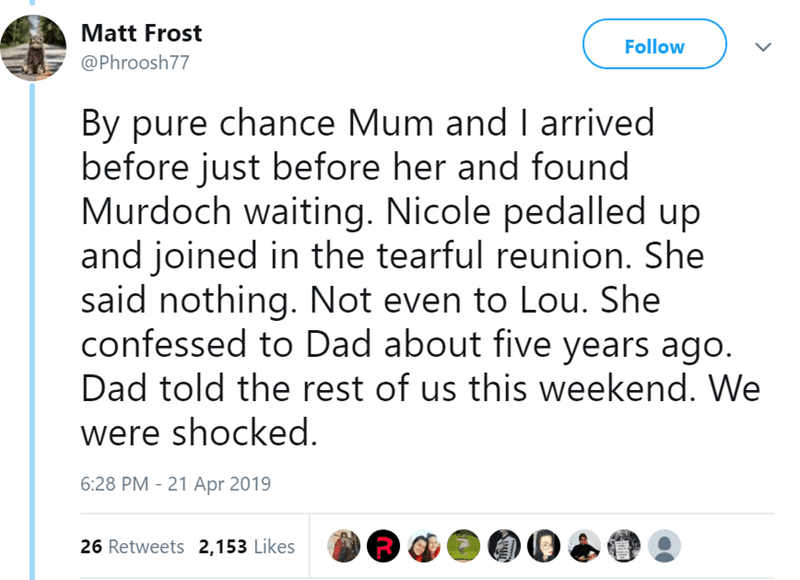
Task: Click the two smiling women liker avatar
Action: (x=423, y=547)
